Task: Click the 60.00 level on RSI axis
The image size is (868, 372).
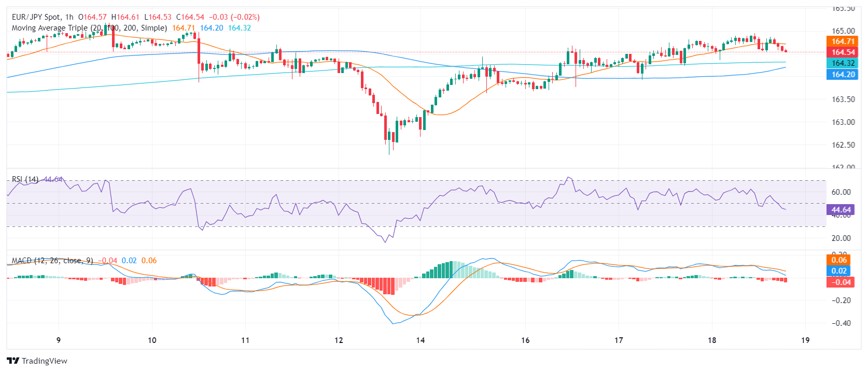Action: (x=841, y=192)
